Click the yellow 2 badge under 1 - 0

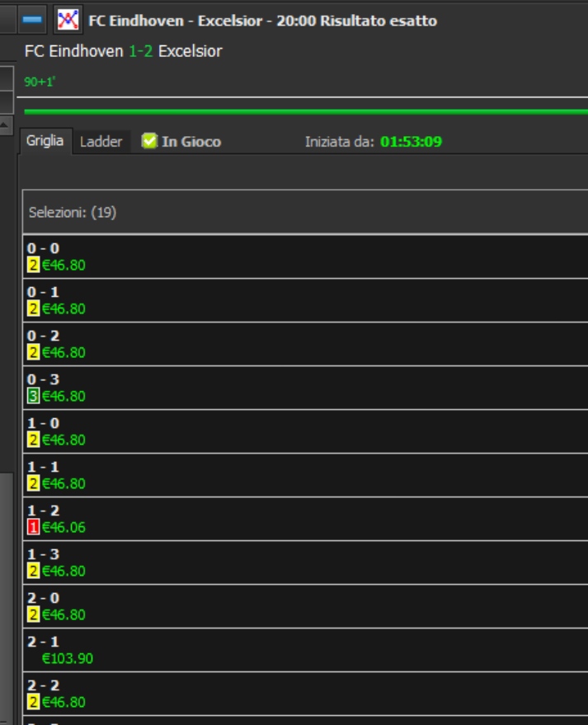[33, 440]
